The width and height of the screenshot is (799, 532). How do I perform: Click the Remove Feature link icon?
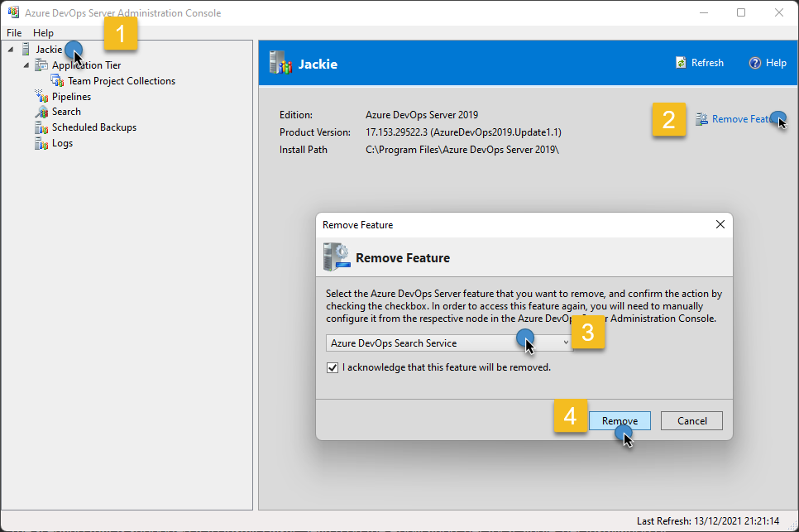pyautogui.click(x=701, y=119)
